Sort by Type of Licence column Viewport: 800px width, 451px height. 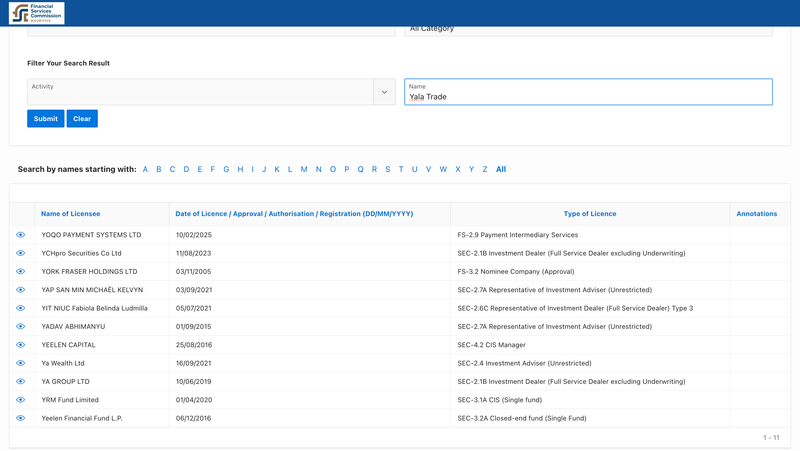(590, 214)
